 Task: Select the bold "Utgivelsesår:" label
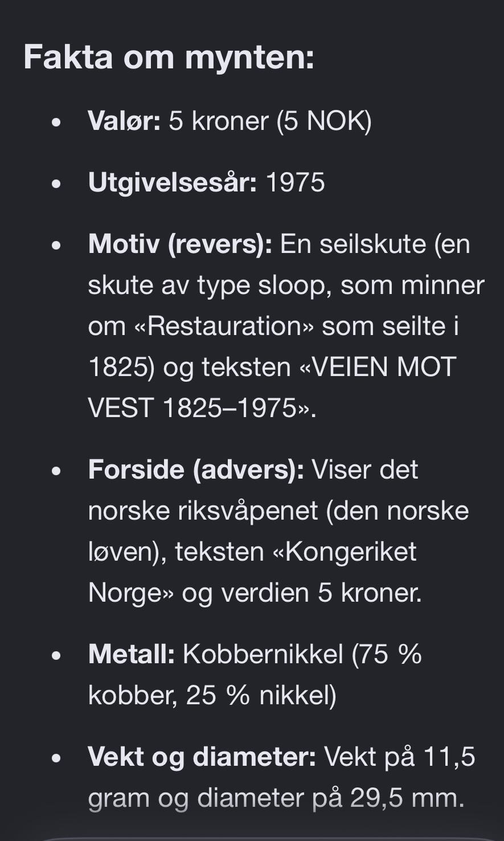(x=173, y=182)
